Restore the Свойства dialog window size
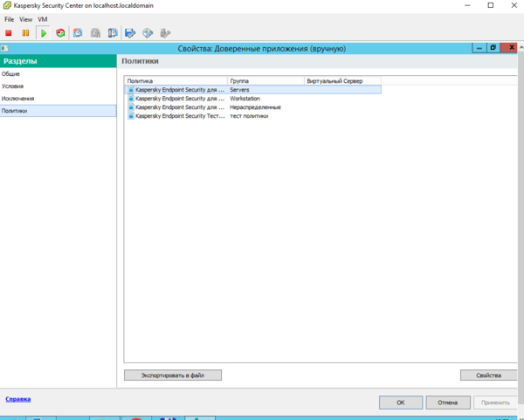Image resolution: width=524 pixels, height=420 pixels. tap(493, 48)
